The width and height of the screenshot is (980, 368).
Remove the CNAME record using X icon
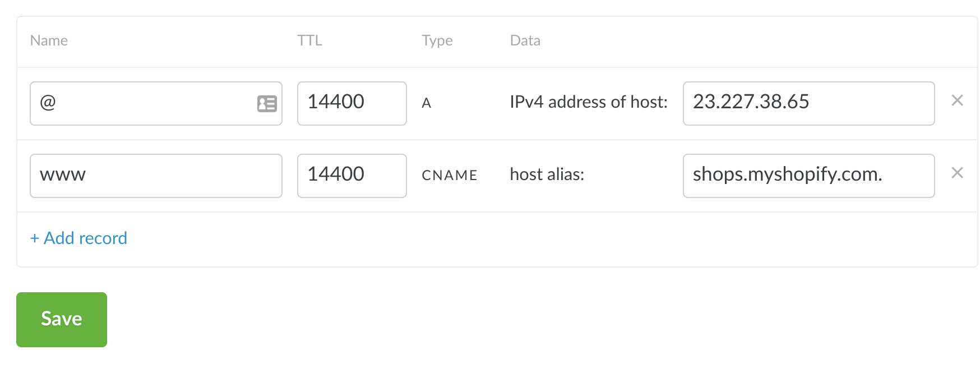point(957,173)
